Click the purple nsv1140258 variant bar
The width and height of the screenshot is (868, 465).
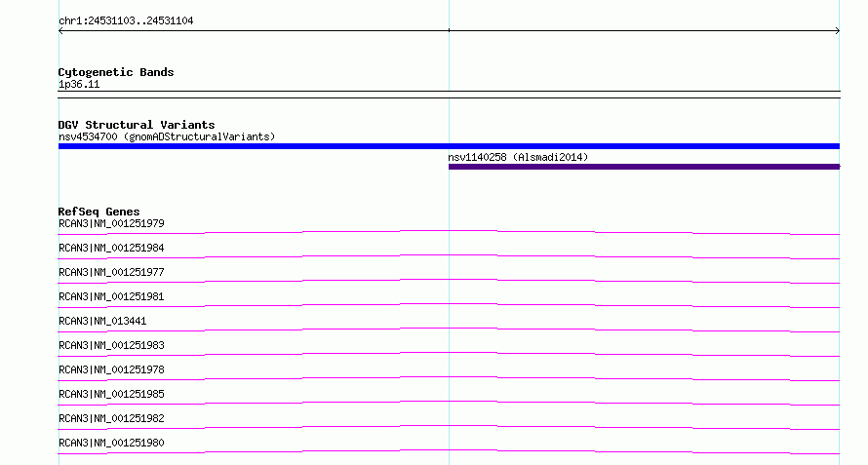point(644,167)
